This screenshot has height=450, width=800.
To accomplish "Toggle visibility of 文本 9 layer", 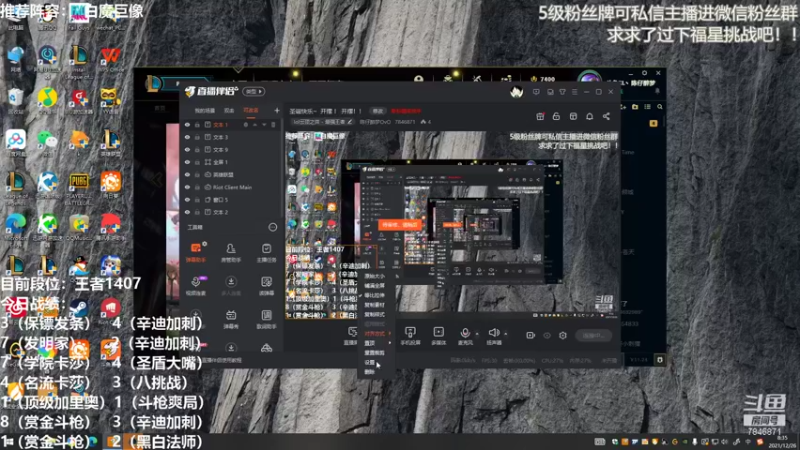I will pyautogui.click(x=187, y=149).
